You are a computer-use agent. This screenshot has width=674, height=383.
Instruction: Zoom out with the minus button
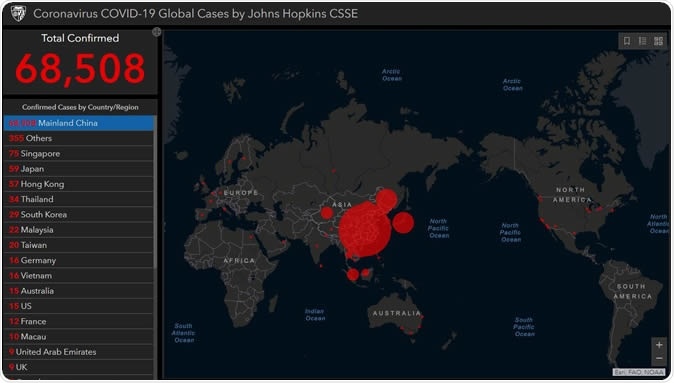click(659, 358)
